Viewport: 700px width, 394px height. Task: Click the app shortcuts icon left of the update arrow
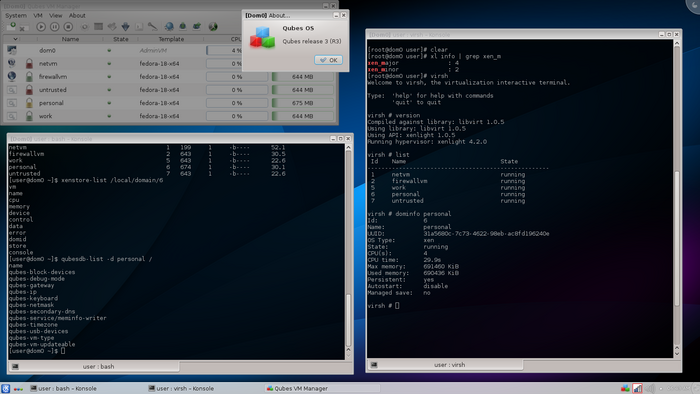pyautogui.click(x=112, y=27)
